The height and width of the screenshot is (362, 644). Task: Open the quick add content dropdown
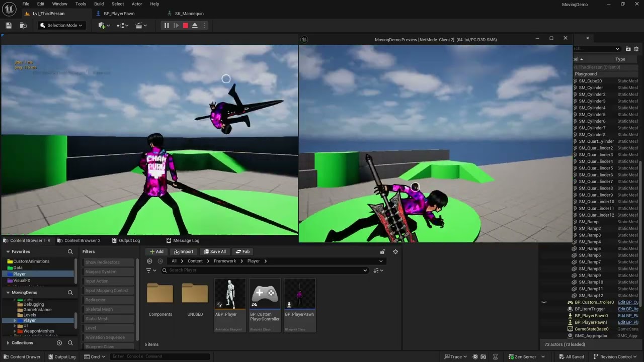[104, 25]
